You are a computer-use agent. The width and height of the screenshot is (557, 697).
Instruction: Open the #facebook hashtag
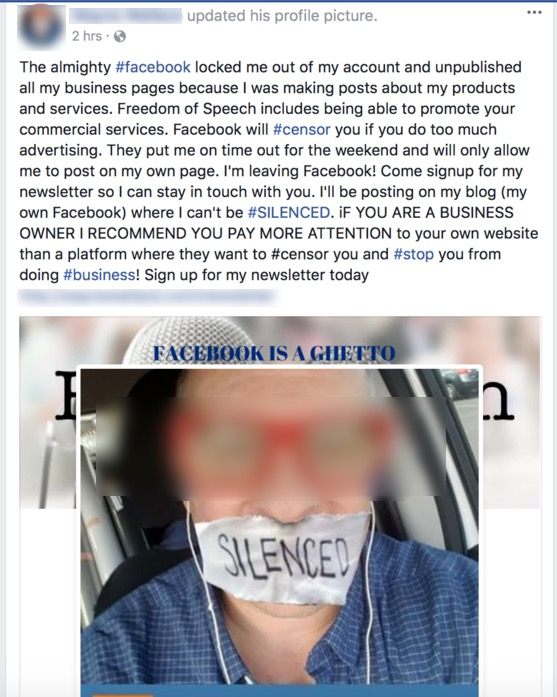point(153,67)
